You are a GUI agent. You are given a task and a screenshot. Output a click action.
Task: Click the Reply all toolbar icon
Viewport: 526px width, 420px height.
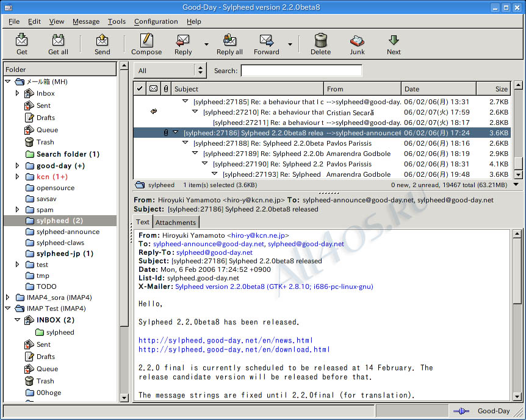click(x=229, y=40)
